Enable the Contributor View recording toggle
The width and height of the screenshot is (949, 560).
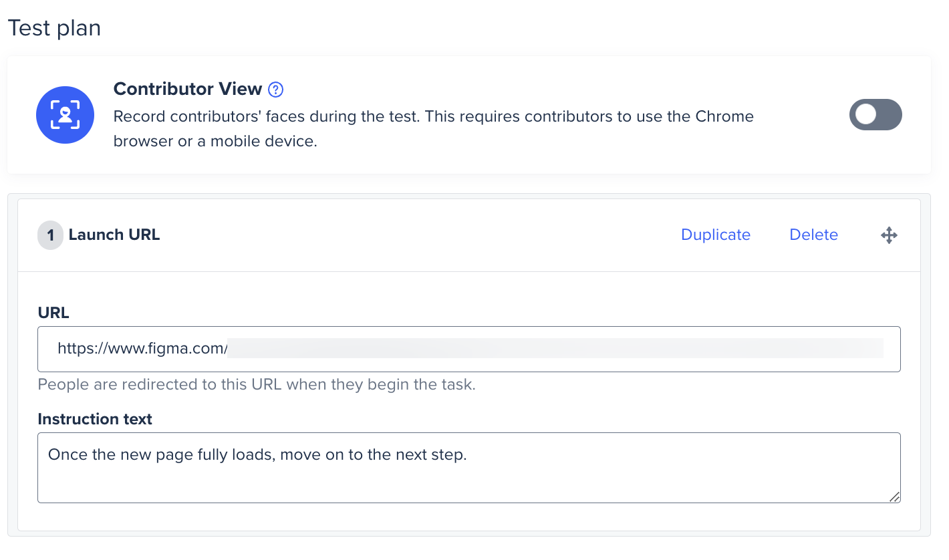[875, 114]
